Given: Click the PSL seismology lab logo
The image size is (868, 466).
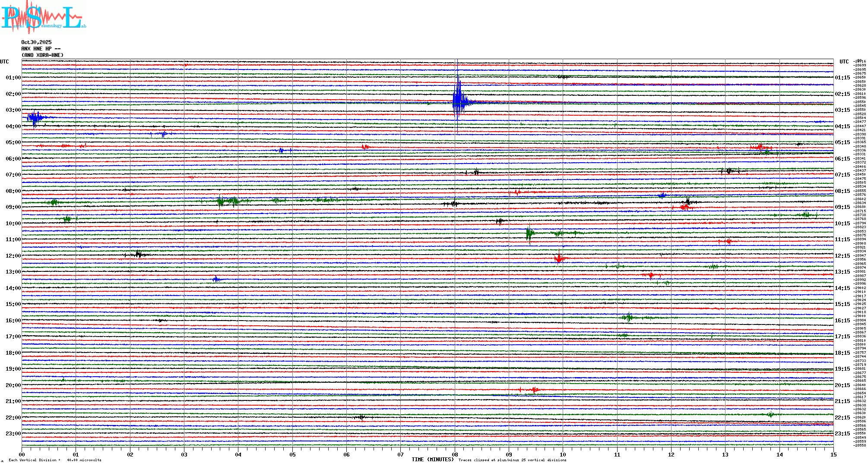Looking at the screenshot, I should (43, 17).
